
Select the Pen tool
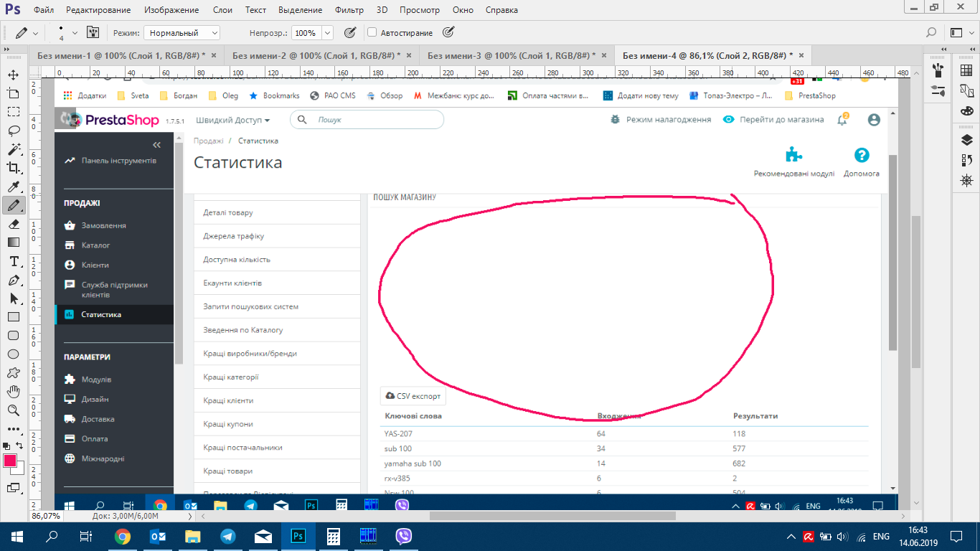tap(13, 280)
